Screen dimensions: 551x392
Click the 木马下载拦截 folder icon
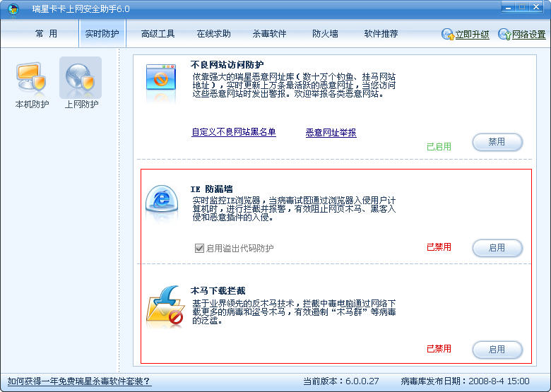pos(165,307)
